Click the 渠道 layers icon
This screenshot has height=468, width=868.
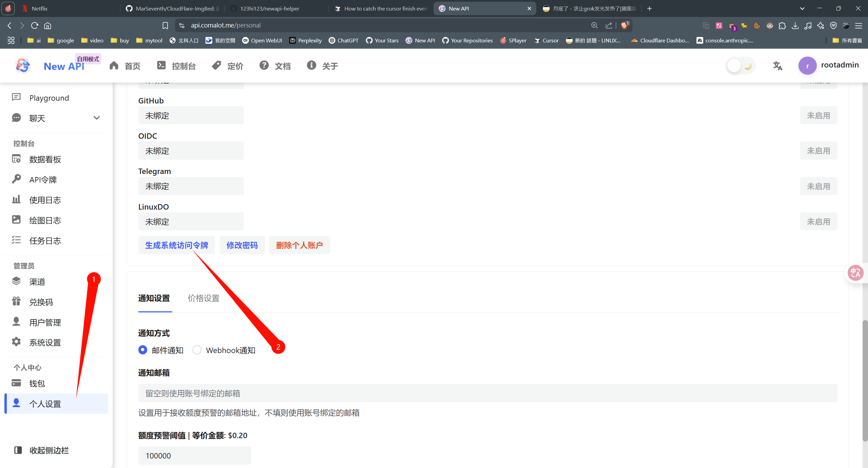click(x=16, y=281)
